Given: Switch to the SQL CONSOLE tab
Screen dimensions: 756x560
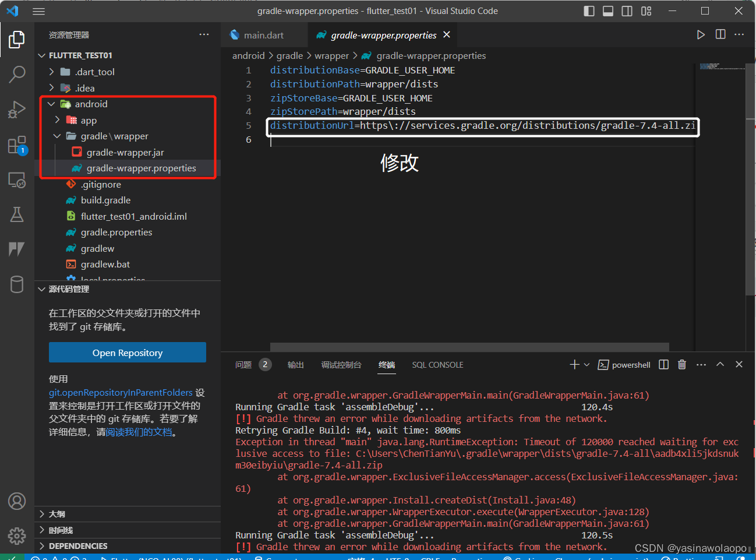Looking at the screenshot, I should pos(438,365).
